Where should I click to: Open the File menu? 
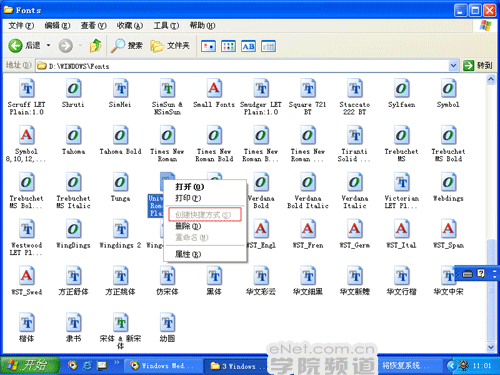point(21,25)
